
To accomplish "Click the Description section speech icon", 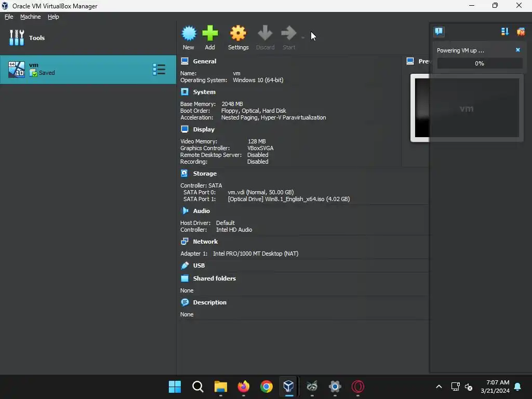I will click(x=185, y=302).
